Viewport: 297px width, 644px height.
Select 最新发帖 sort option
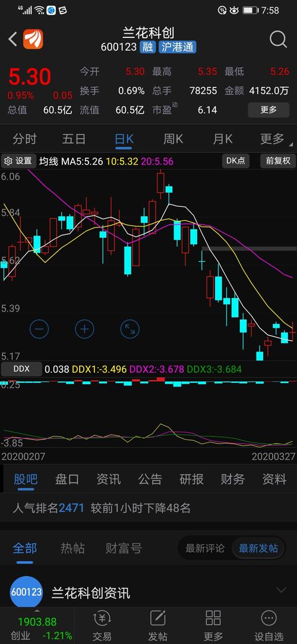(258, 548)
